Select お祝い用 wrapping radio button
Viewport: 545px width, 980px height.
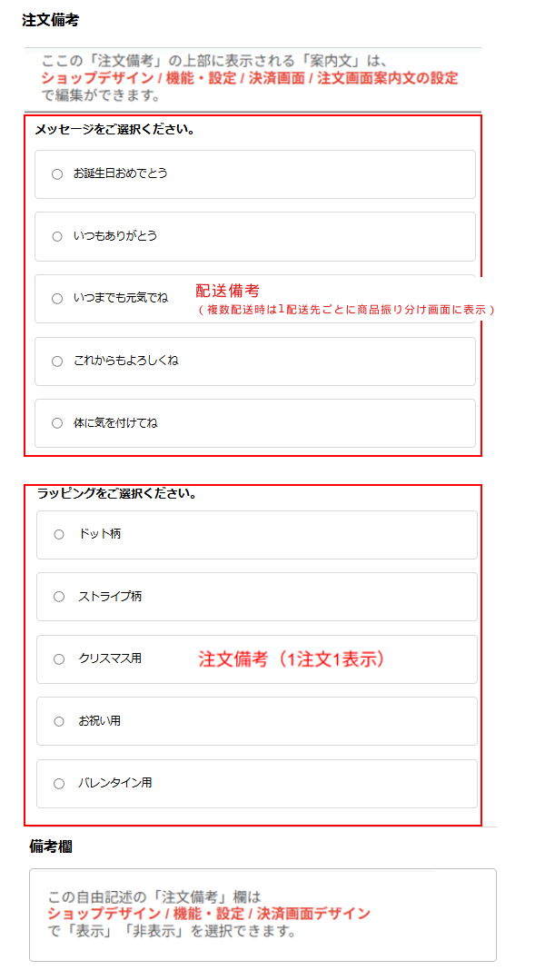[59, 721]
